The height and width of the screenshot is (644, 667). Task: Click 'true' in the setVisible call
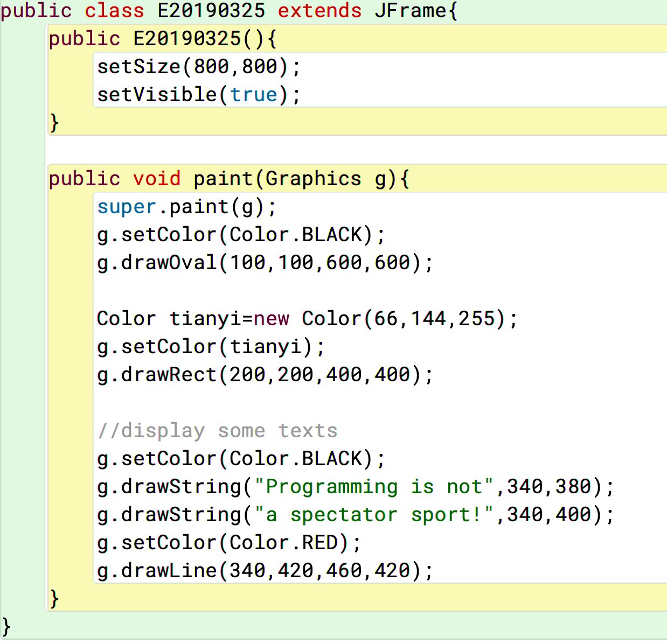(x=254, y=95)
